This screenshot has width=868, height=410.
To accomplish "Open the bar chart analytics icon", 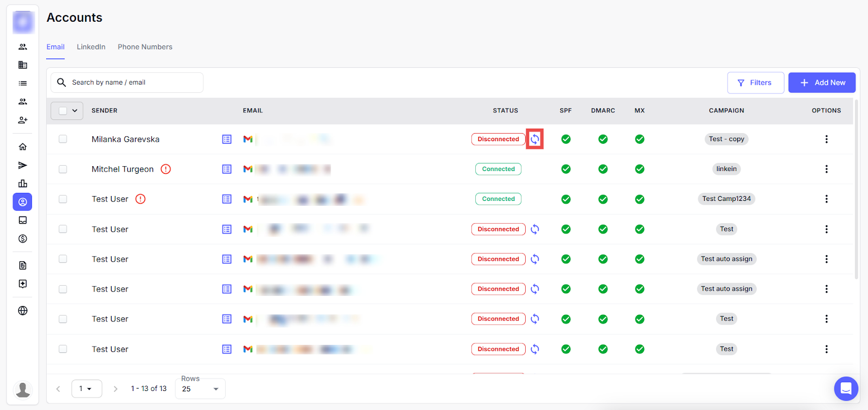I will [x=23, y=184].
